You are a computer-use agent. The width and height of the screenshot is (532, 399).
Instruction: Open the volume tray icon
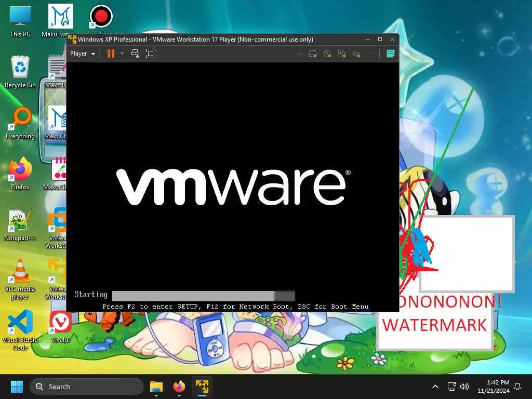click(x=464, y=387)
